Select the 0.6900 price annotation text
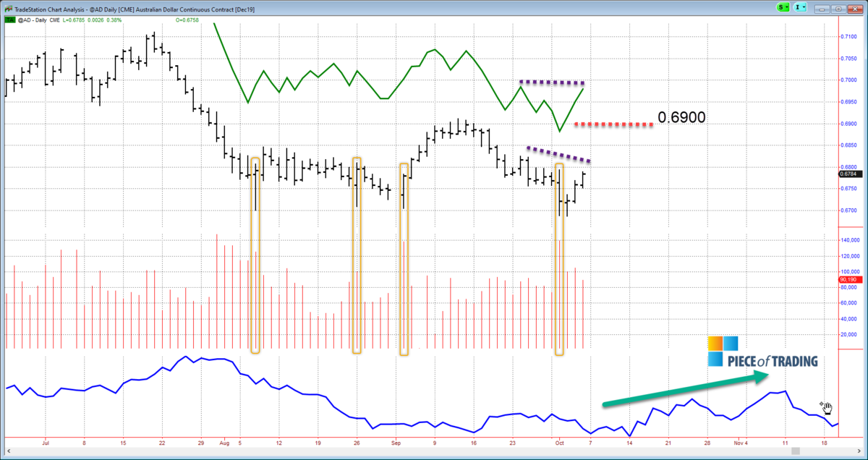868x460 pixels. [x=681, y=117]
